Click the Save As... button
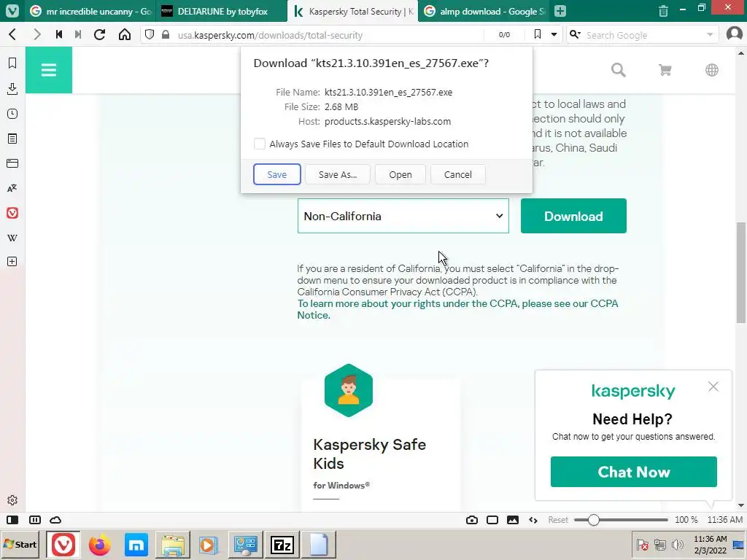The width and height of the screenshot is (747, 560). point(338,174)
